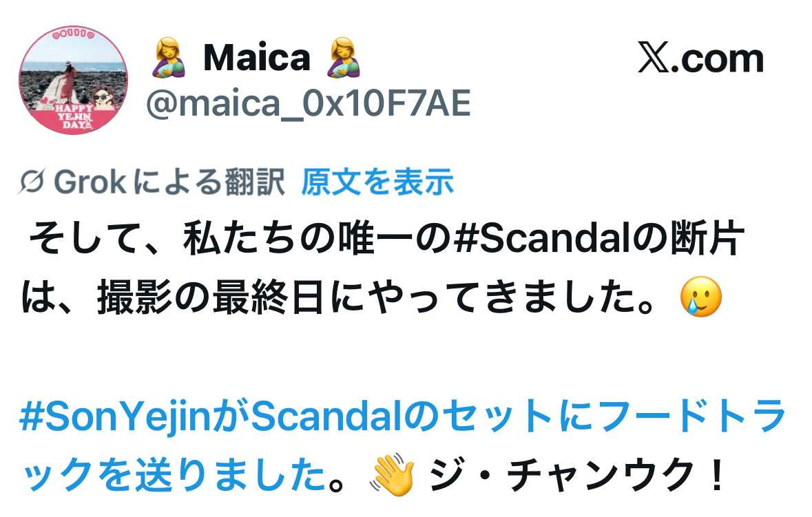Click 撮影の最終日 text in the tweet
Viewport: 812px width, 517px height.
click(x=211, y=297)
